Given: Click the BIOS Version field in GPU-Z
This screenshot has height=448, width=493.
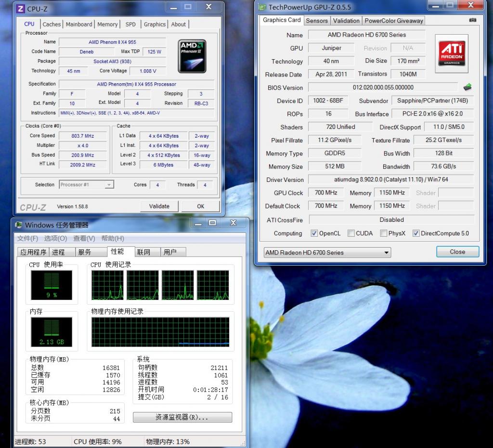Looking at the screenshot, I should click(x=383, y=87).
